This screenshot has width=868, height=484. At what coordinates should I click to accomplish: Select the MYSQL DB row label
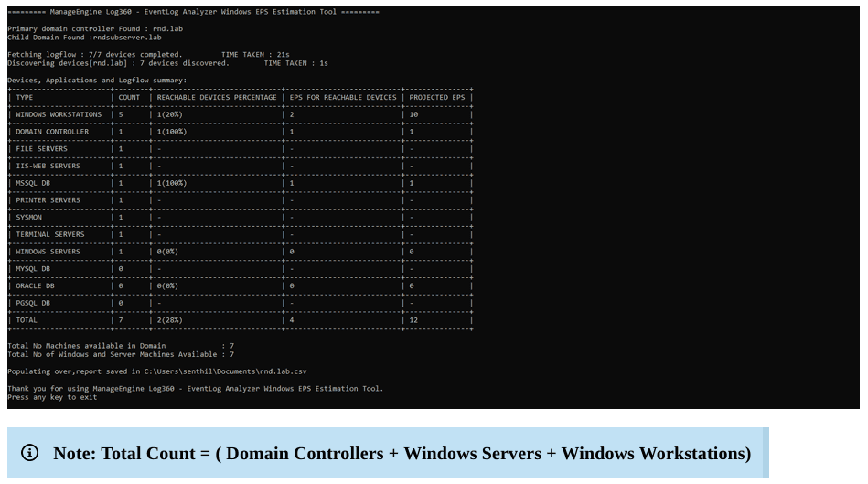(x=33, y=269)
